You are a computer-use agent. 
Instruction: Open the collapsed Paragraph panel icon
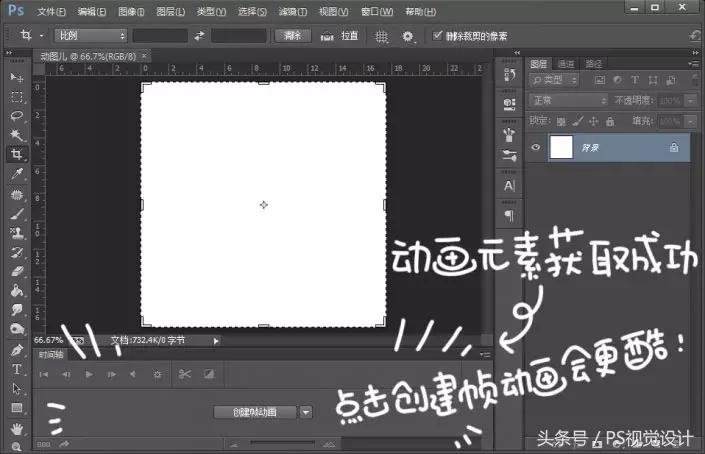coord(509,216)
